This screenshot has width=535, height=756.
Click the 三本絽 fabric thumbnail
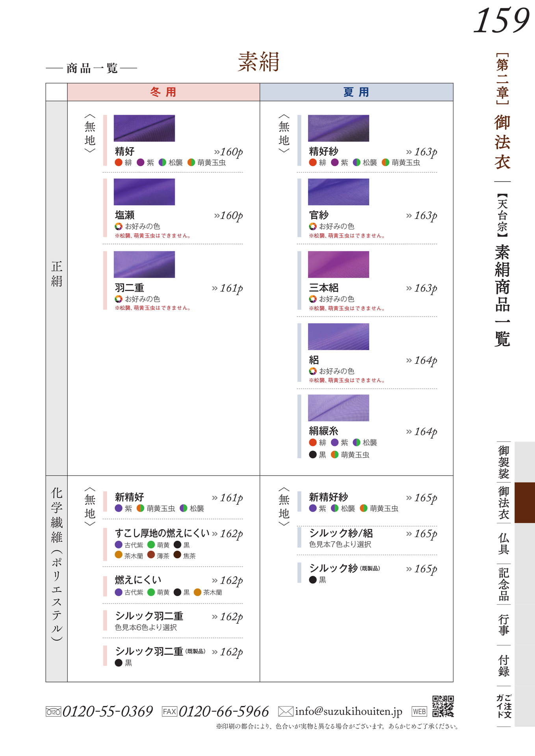(338, 264)
